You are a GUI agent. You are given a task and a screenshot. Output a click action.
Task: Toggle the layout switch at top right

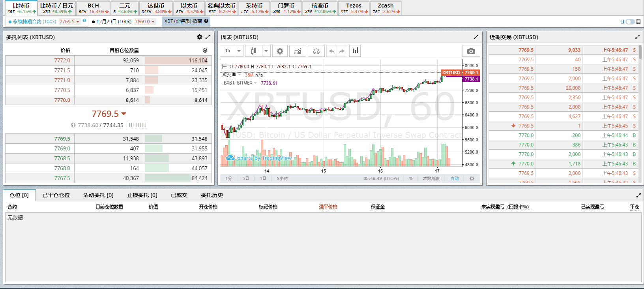[x=630, y=21]
